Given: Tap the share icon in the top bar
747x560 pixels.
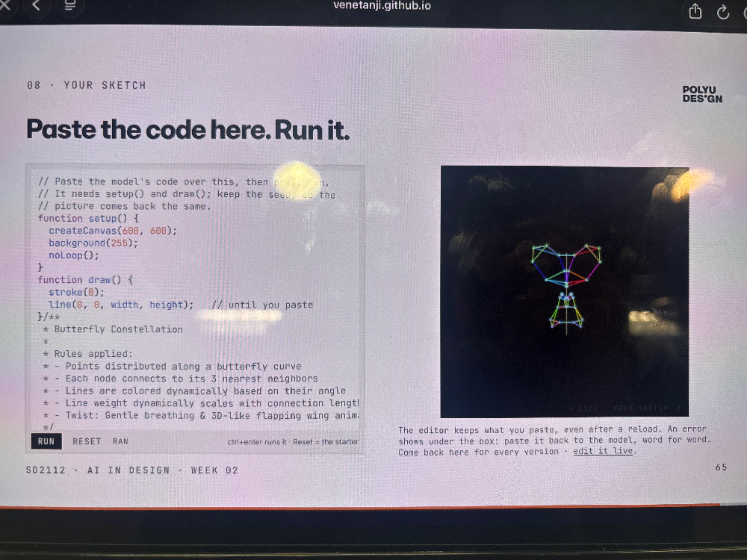Looking at the screenshot, I should point(695,11).
